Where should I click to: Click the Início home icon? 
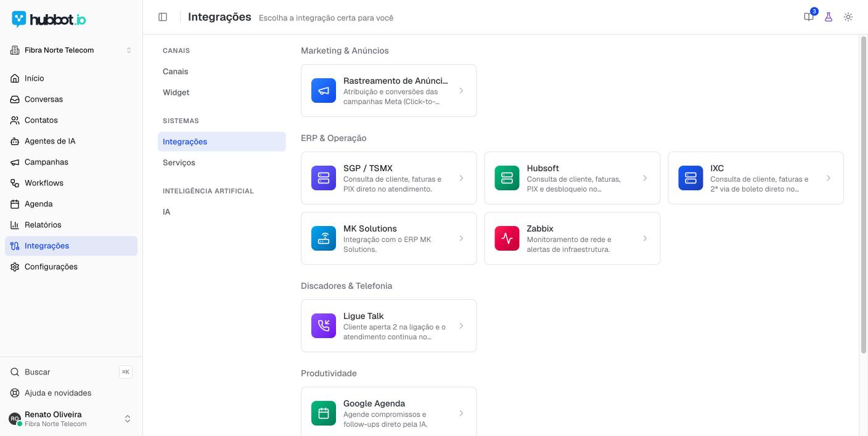15,78
